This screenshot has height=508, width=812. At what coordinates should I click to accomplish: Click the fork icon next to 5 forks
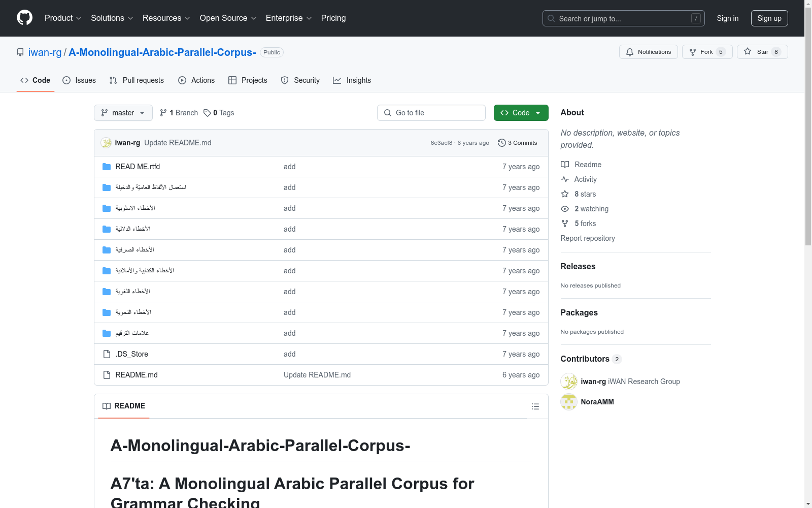[565, 224]
